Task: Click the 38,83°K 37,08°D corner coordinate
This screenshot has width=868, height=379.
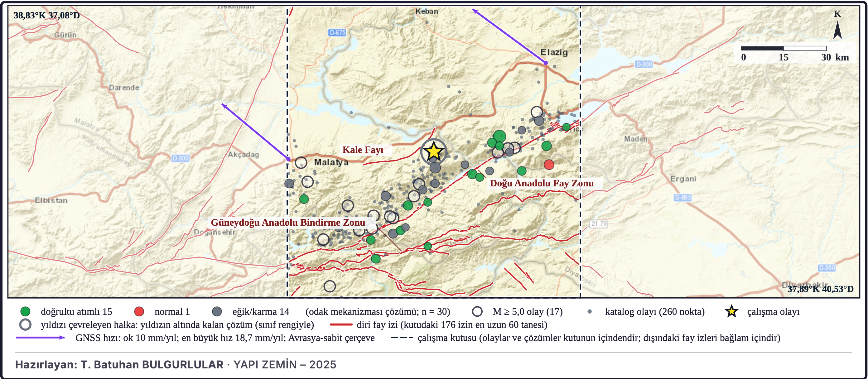Action: point(46,15)
